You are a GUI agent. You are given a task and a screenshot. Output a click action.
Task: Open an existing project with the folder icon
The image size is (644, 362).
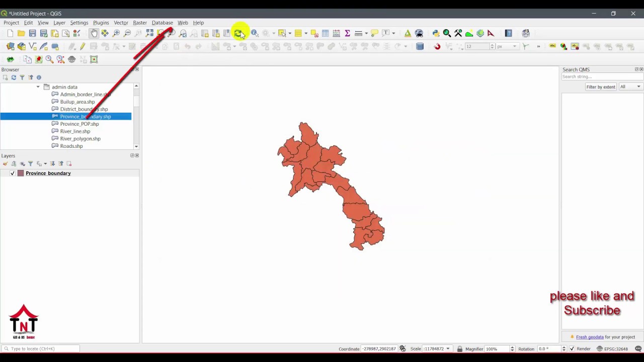point(21,33)
